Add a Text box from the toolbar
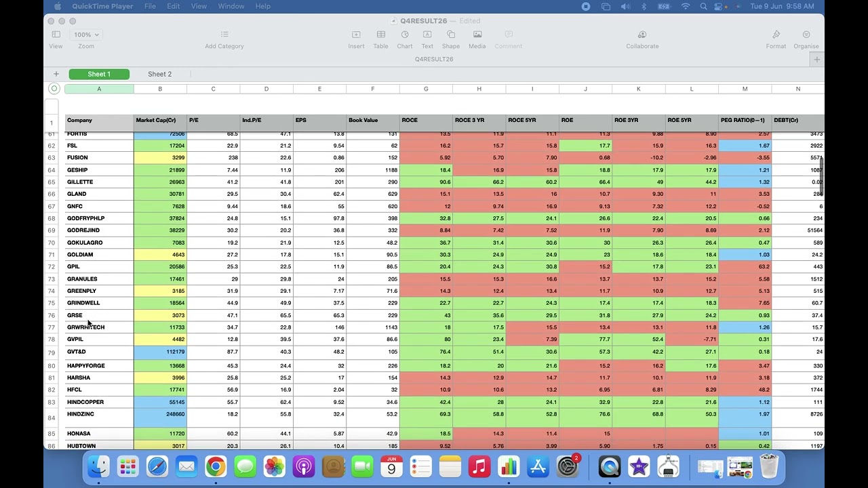The width and height of the screenshot is (868, 488). pos(427,39)
